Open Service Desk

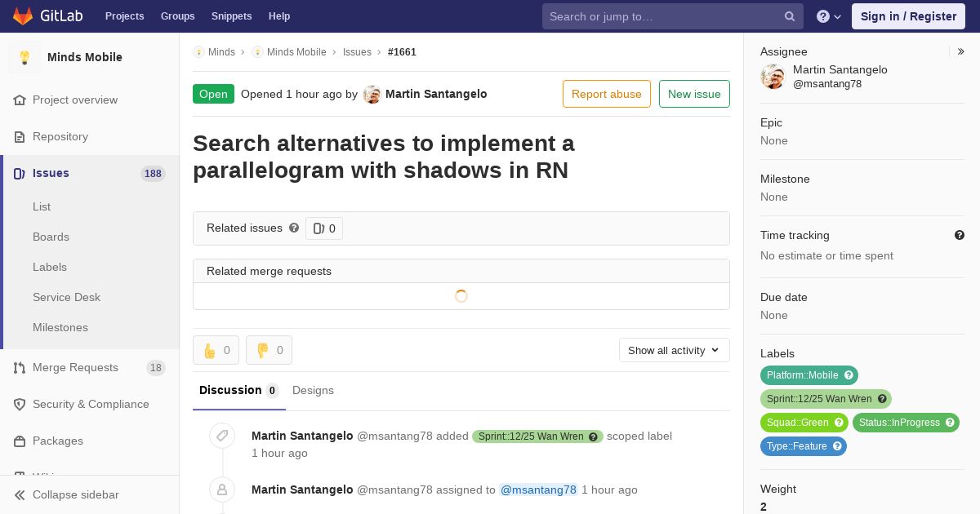point(66,297)
